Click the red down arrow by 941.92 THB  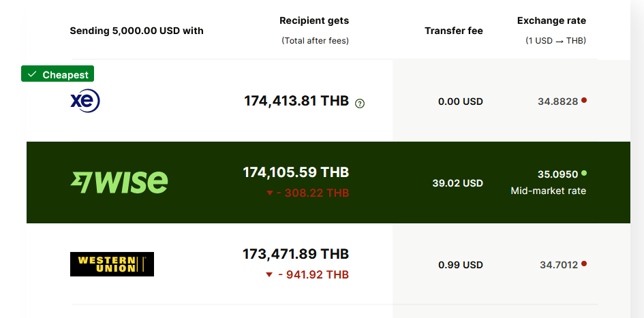269,274
